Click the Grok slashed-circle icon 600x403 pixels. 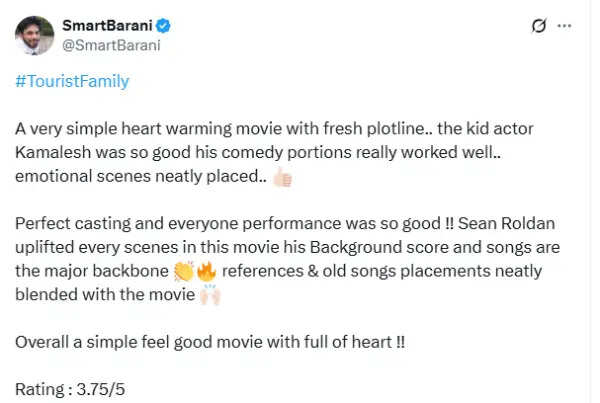539,26
